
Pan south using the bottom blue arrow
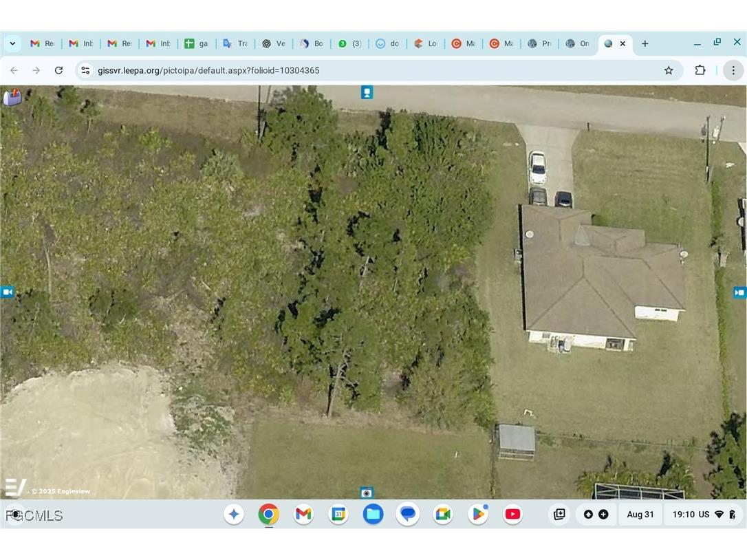[367, 493]
